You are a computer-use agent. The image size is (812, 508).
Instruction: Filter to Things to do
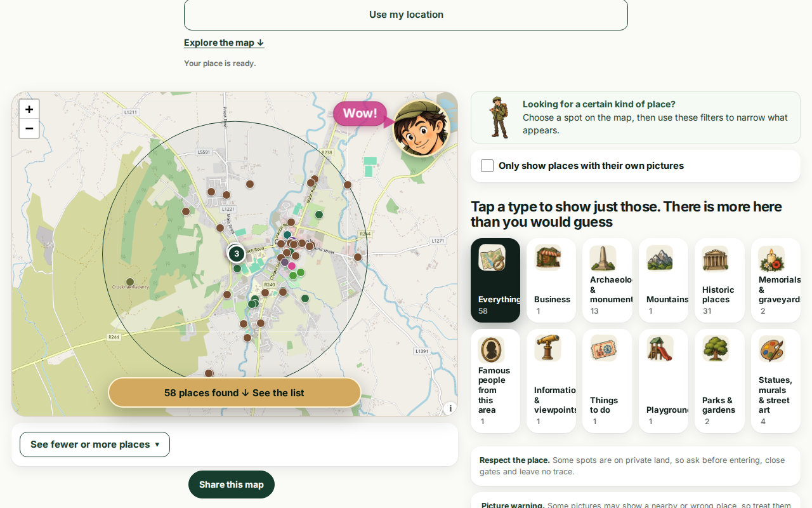607,381
